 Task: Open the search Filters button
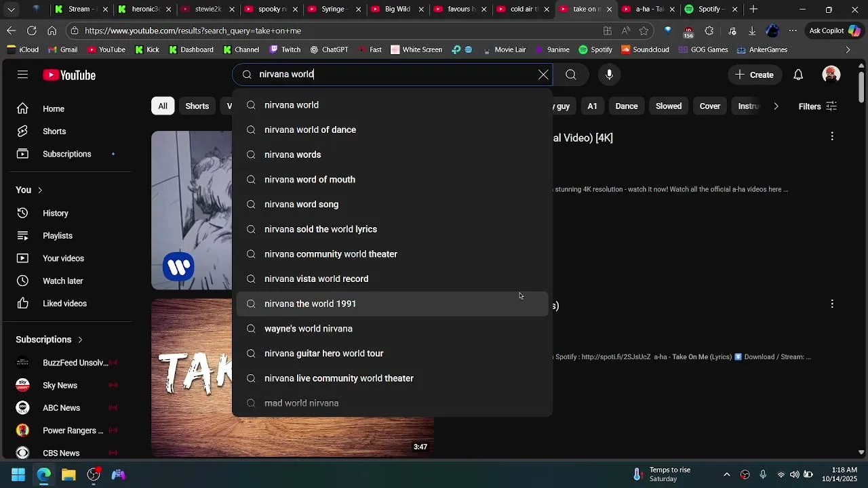[817, 106]
